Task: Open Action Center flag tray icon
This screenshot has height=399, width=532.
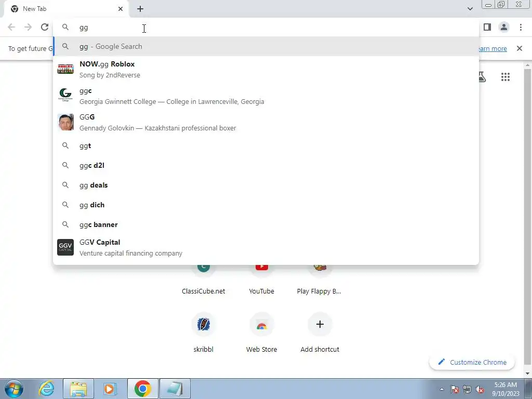Action: click(455, 389)
